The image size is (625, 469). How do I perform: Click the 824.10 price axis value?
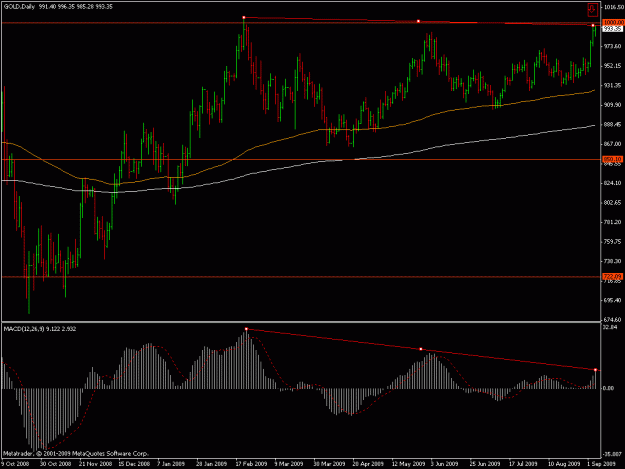coord(612,183)
